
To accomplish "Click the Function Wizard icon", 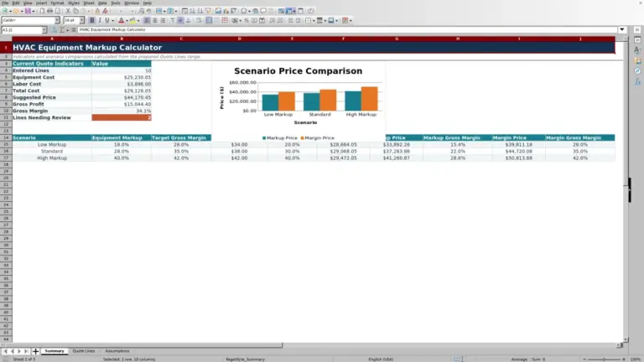I will coord(55,29).
